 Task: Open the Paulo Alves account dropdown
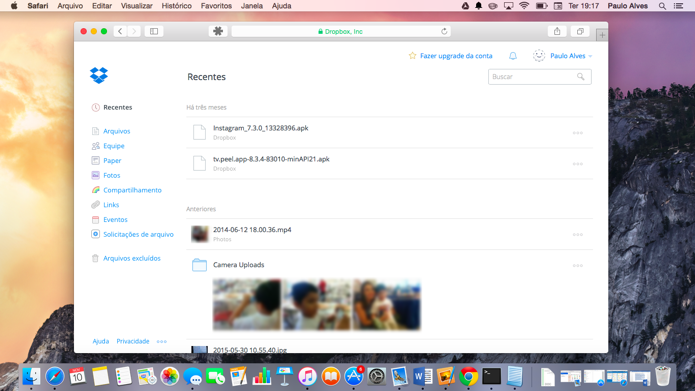(x=571, y=56)
